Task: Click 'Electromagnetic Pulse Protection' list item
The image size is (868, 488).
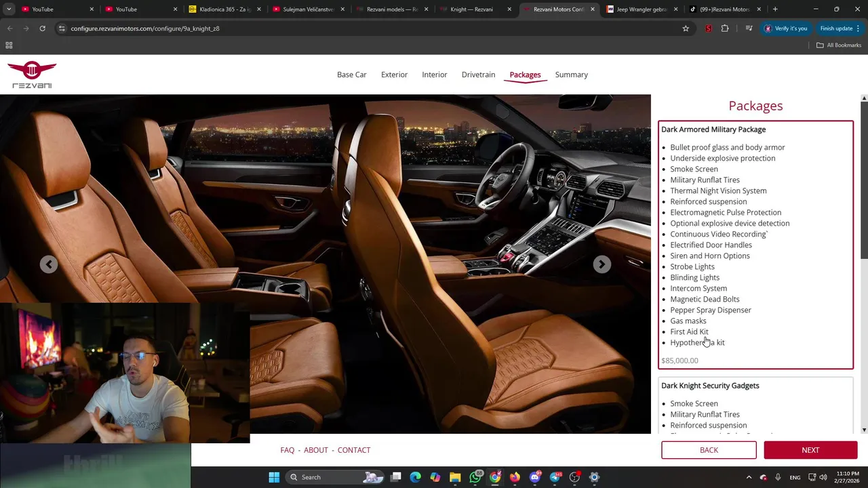Action: 726,212
